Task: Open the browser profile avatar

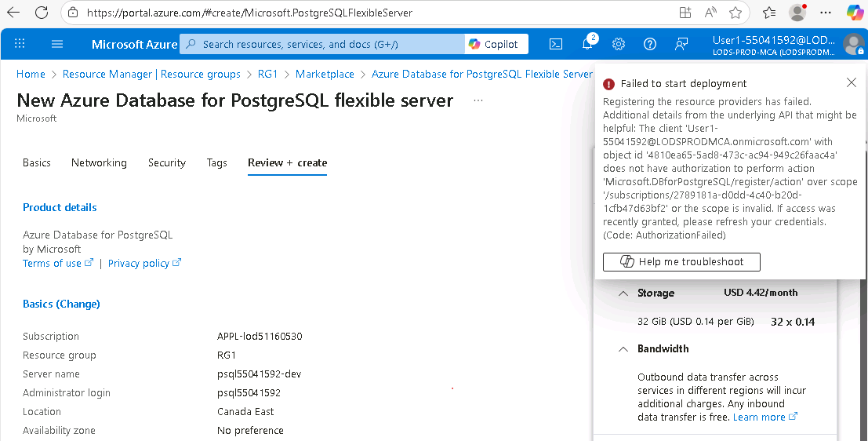Action: [797, 13]
